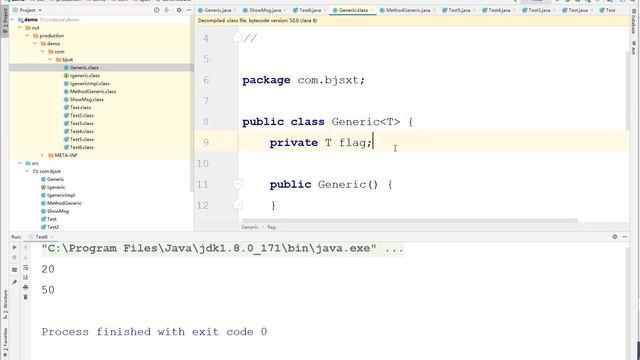Hide the Run panel with minus icon
Viewport: 640px width, 360px height.
tap(625, 237)
